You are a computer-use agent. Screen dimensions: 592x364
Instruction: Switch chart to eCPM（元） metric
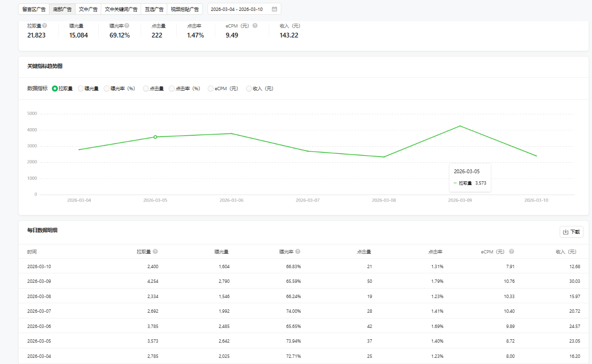pyautogui.click(x=211, y=88)
